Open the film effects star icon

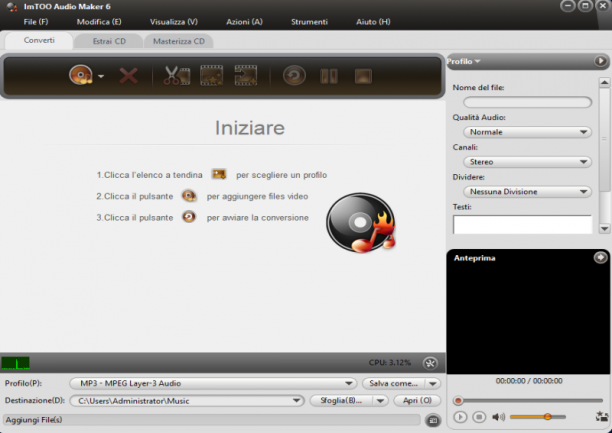point(212,75)
